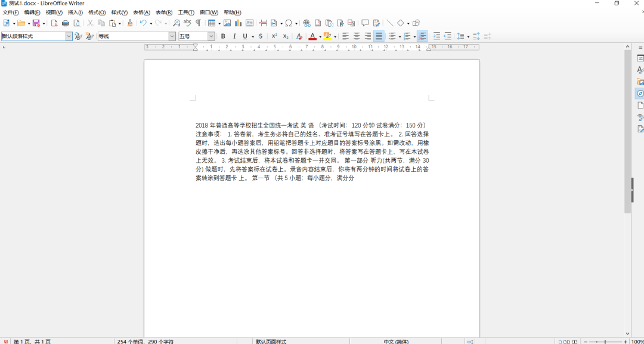This screenshot has width=644, height=344.
Task: Click the Print icon
Action: click(66, 23)
